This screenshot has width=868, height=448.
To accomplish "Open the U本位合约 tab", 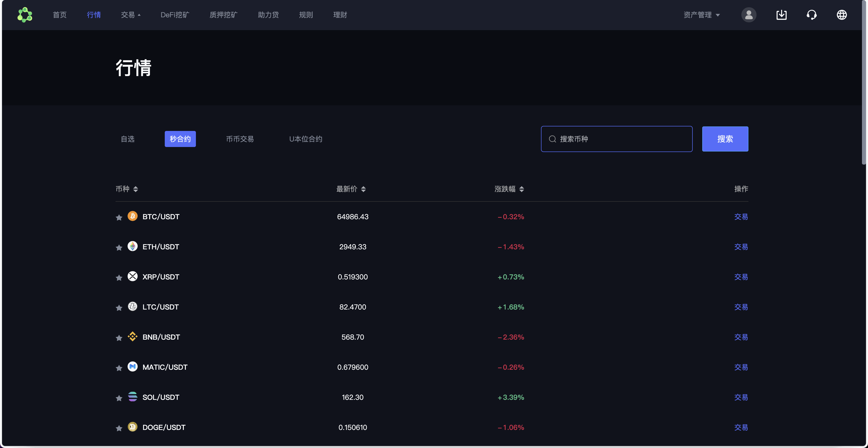I will pos(305,139).
